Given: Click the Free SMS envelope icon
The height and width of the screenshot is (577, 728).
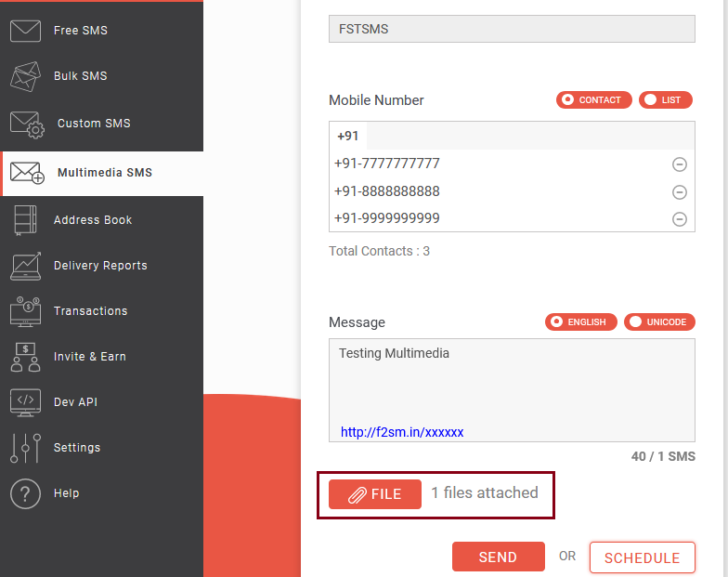Looking at the screenshot, I should point(25,31).
